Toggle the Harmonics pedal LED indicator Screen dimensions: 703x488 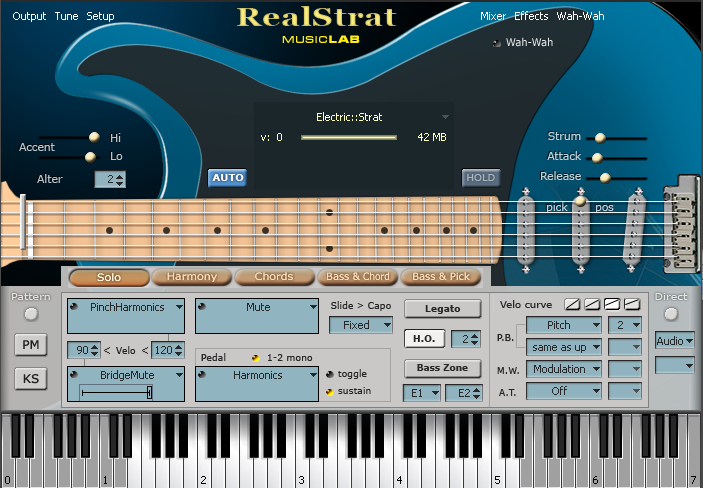pyautogui.click(x=202, y=374)
